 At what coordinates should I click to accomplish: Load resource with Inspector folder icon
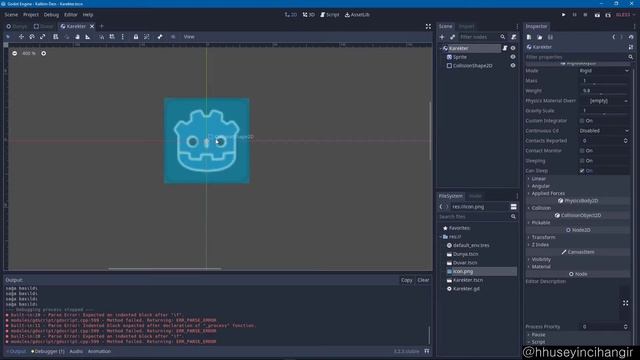[540, 37]
